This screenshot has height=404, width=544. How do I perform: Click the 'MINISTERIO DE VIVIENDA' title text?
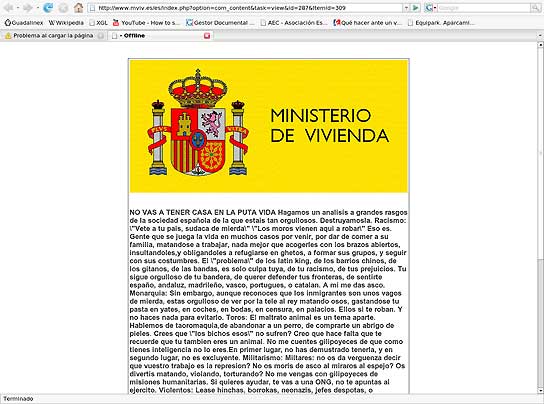tap(329, 126)
